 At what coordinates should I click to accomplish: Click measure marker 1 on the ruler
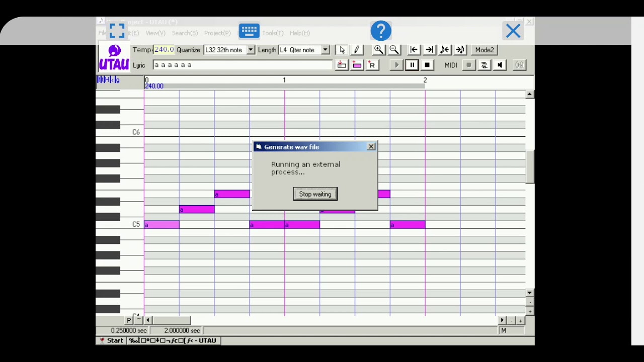284,80
